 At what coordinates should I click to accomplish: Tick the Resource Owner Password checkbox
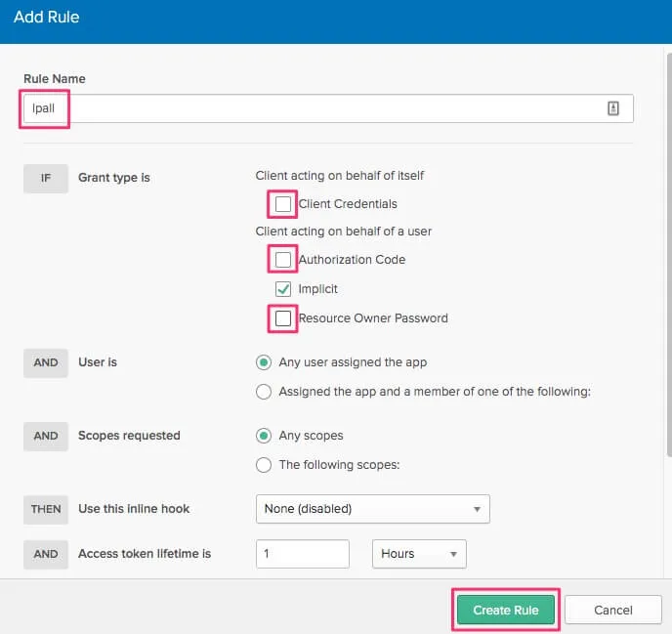click(x=283, y=318)
